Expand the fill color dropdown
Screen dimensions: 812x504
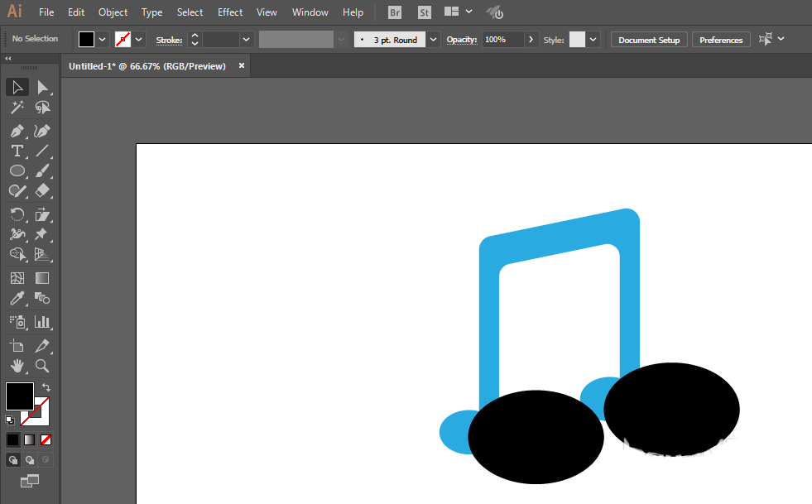[103, 39]
